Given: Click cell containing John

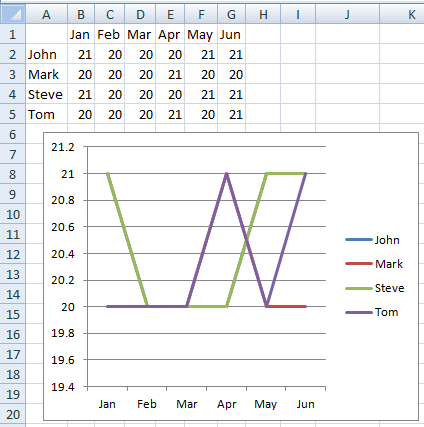Looking at the screenshot, I should pyautogui.click(x=46, y=54).
